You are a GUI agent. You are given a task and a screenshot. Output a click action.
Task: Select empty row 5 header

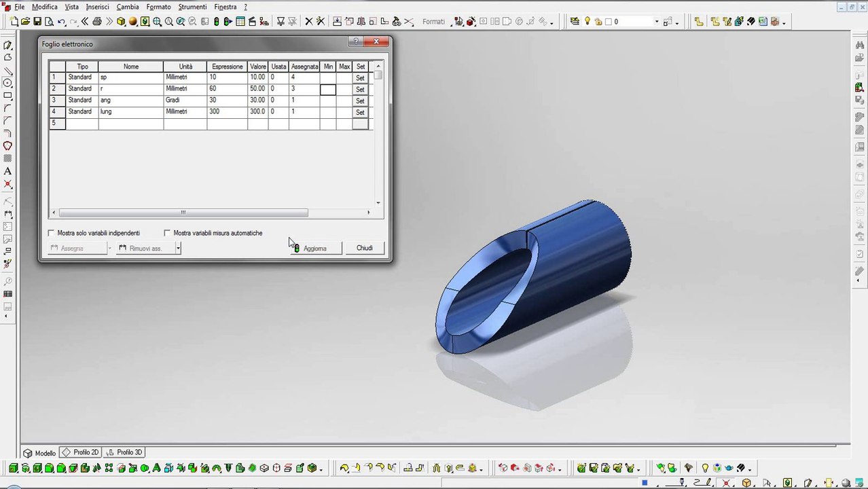tap(57, 123)
